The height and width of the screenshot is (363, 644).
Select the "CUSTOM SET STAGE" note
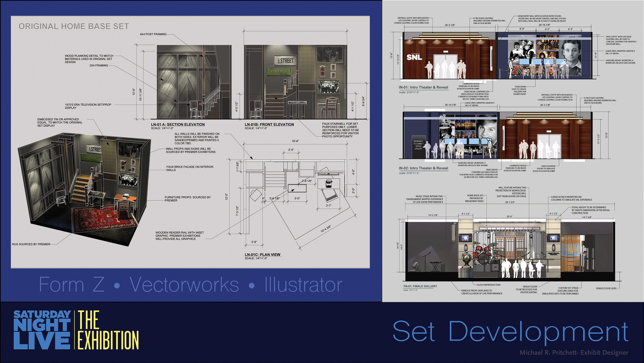(560, 291)
